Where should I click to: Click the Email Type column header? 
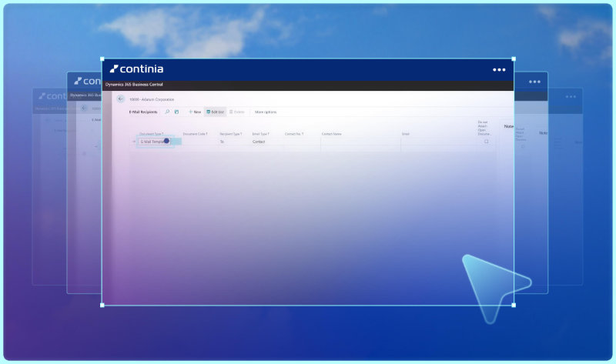coord(261,134)
